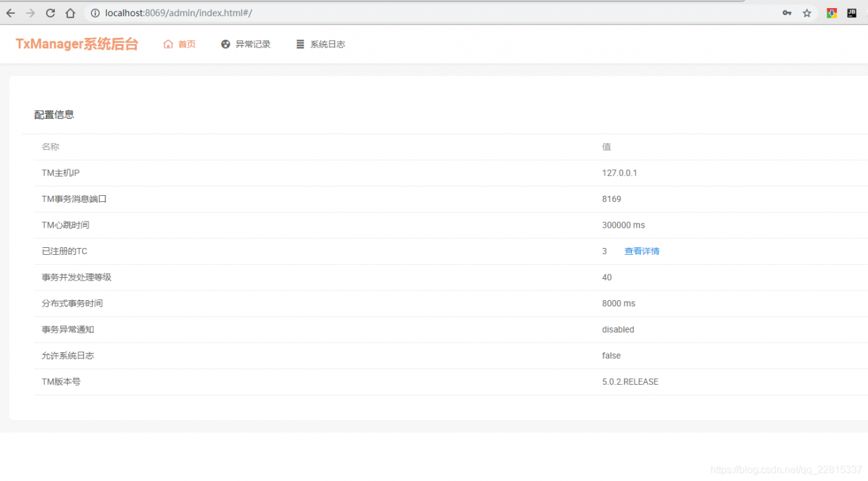Select the 配置信息 heading

(x=54, y=114)
